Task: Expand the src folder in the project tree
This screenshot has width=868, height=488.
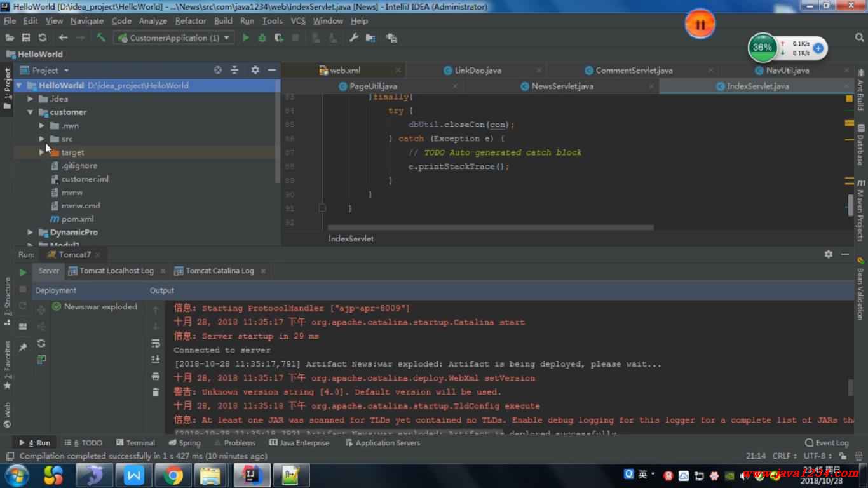Action: pyautogui.click(x=42, y=139)
